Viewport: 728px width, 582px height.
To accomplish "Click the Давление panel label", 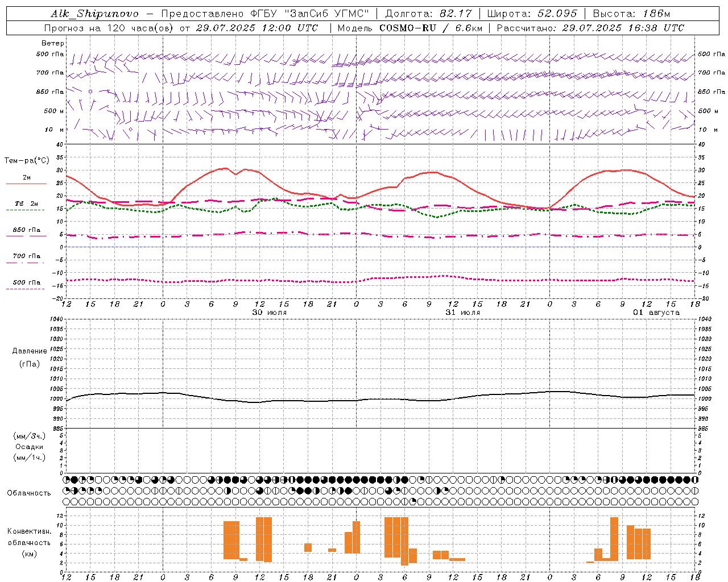I will (x=30, y=351).
